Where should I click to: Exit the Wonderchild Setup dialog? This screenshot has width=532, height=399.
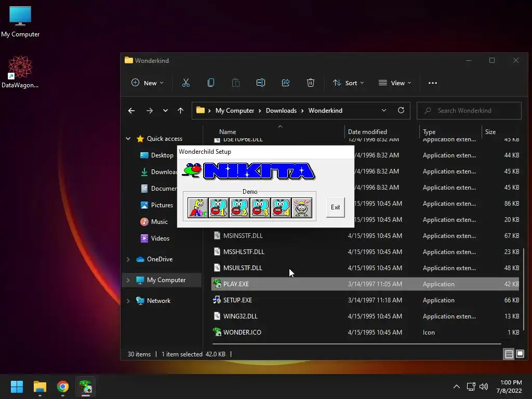[x=335, y=207]
